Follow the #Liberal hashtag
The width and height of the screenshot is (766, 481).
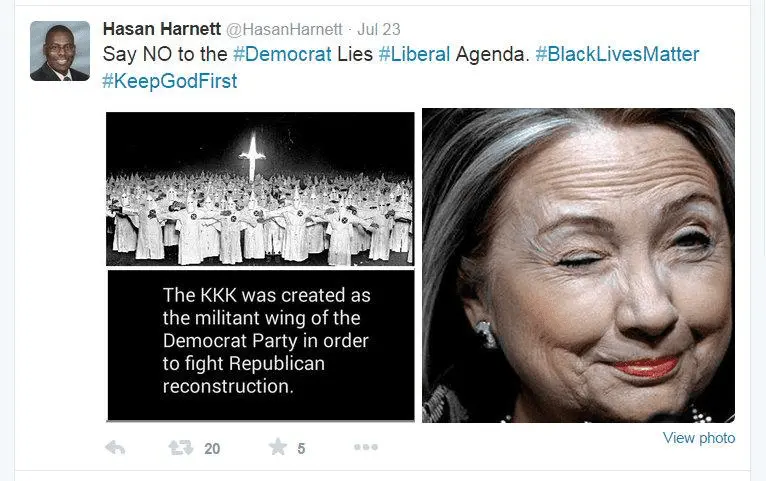(414, 54)
